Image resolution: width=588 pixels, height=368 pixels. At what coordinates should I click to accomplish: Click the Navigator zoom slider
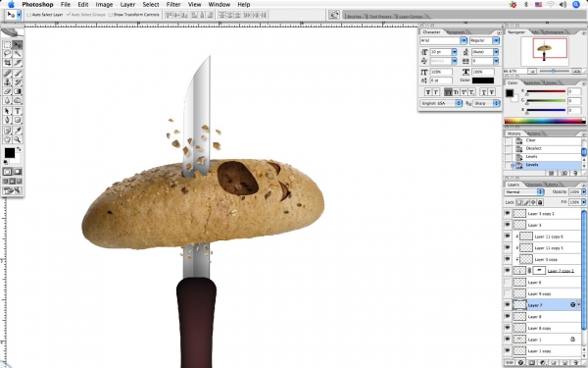coord(554,71)
